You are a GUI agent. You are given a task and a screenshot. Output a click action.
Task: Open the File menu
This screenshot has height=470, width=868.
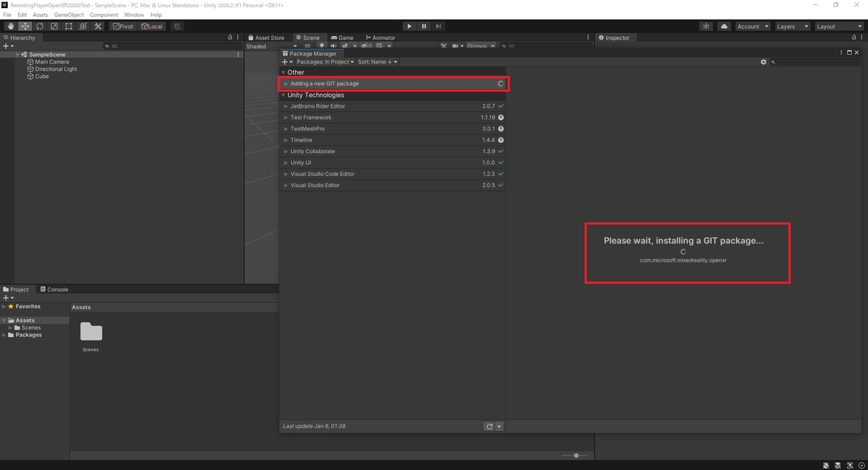[x=7, y=14]
